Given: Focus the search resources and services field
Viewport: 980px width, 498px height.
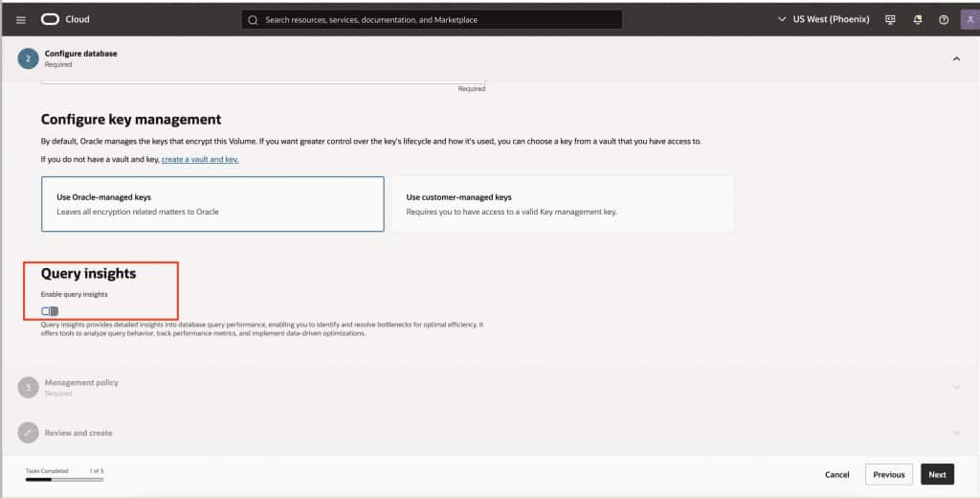Looking at the screenshot, I should 432,19.
